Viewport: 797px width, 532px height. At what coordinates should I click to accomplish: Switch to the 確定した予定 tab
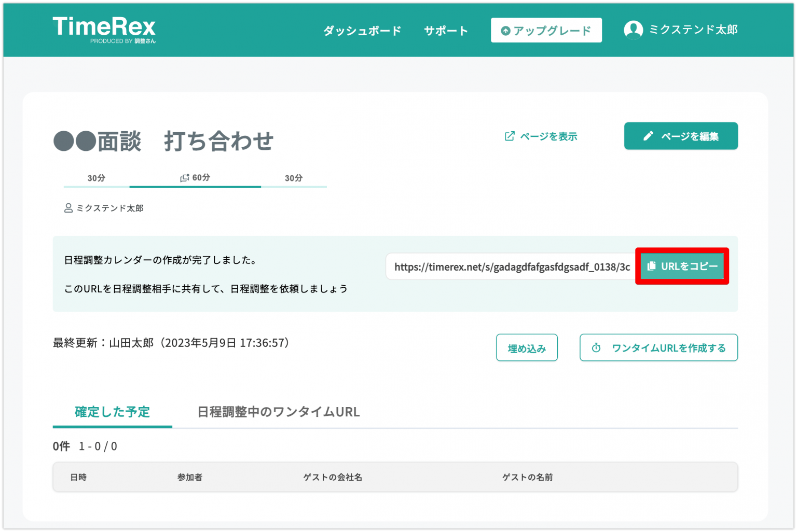tap(112, 412)
